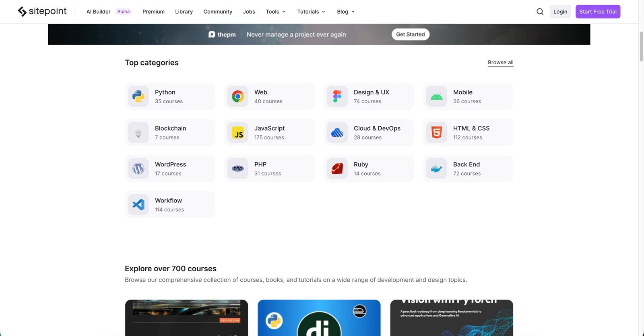Click the search magnifier icon
644x336 pixels.
point(540,12)
